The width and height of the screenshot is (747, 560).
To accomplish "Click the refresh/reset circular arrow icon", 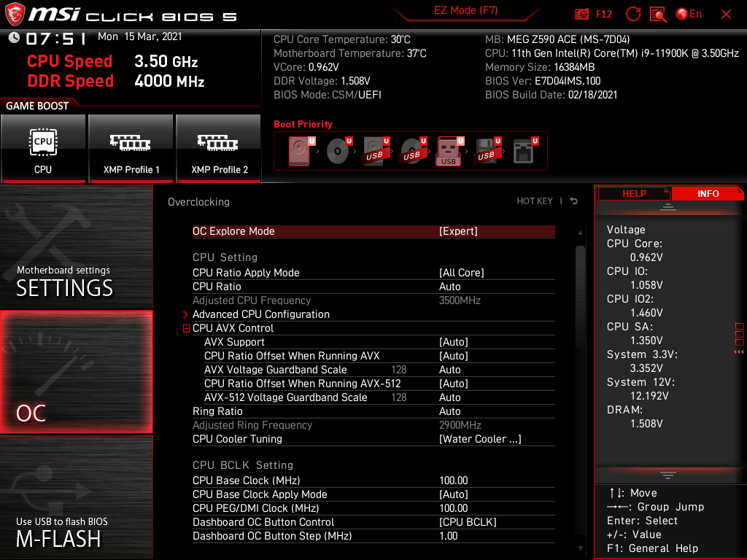I will click(x=632, y=14).
